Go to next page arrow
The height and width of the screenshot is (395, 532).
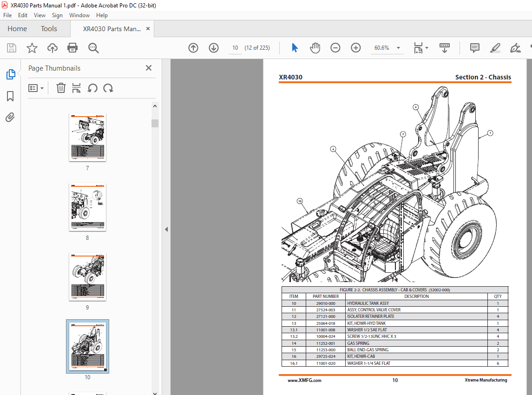click(213, 48)
